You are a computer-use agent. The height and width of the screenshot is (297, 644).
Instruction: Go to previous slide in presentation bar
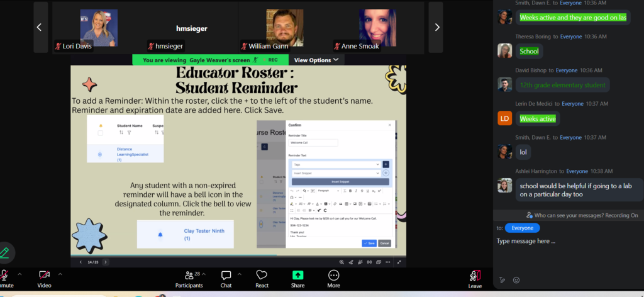pyautogui.click(x=80, y=262)
